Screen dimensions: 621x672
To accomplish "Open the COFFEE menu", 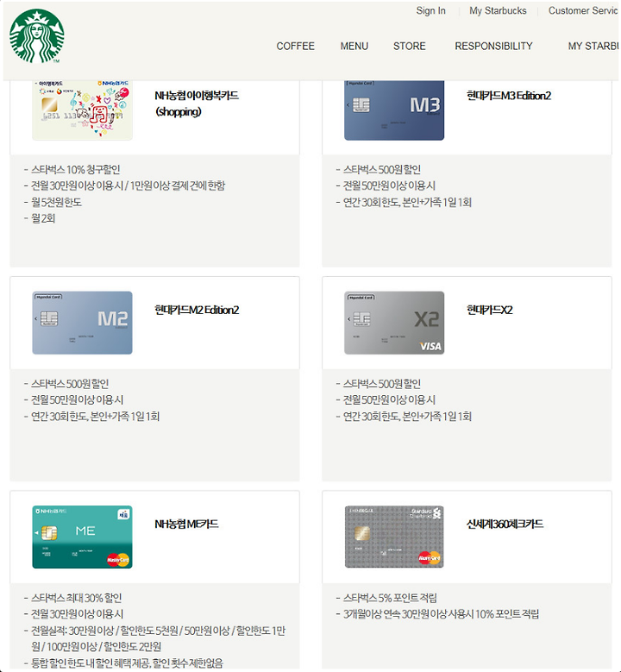I will (x=295, y=46).
